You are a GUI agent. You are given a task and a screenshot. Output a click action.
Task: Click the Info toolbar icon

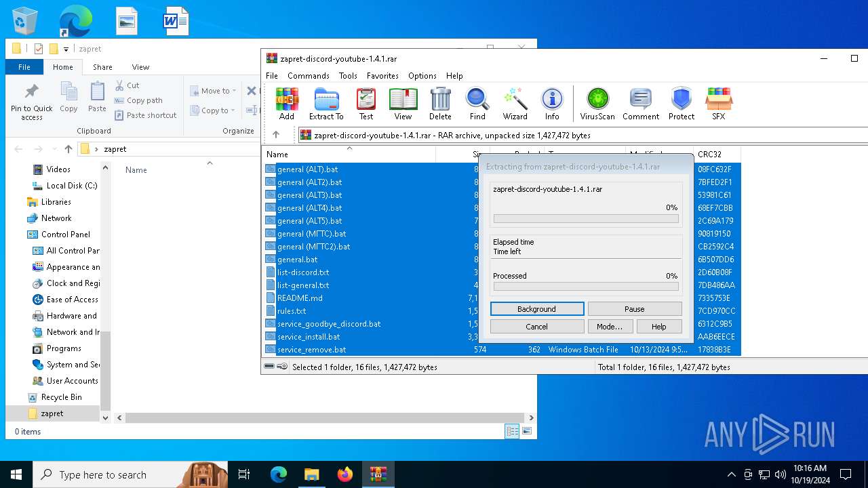(552, 104)
